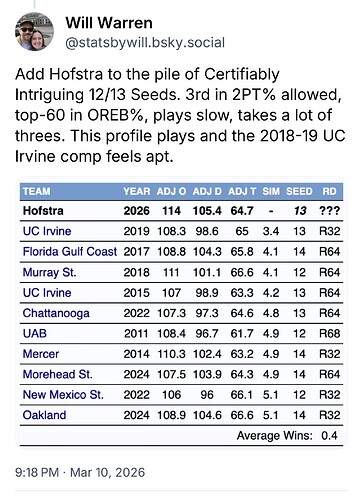Click the Oakland team link
This screenshot has width=363, height=499.
tap(44, 415)
